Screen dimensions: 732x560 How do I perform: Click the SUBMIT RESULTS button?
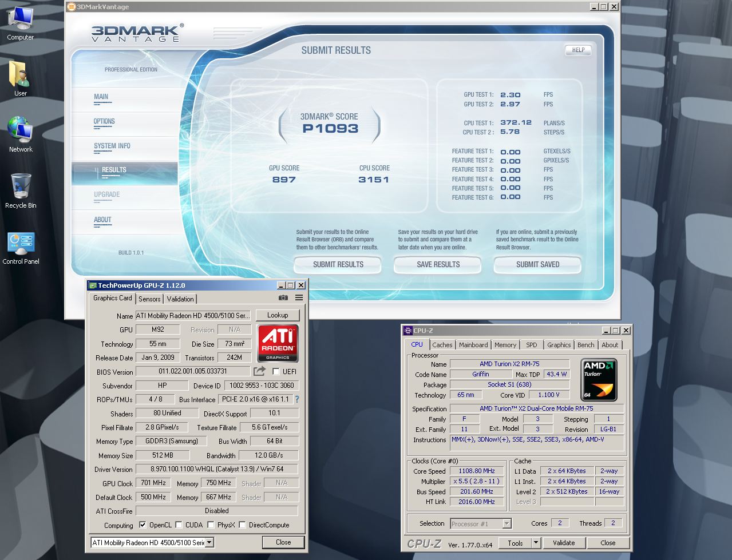tap(338, 265)
